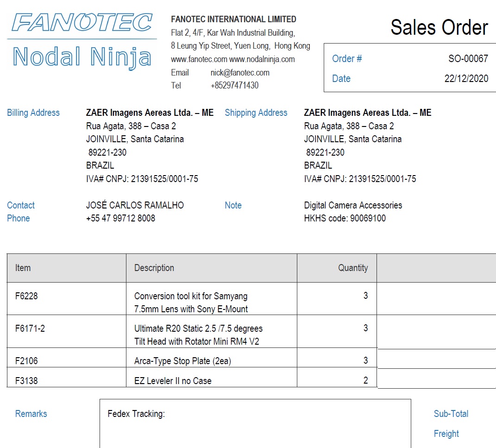Click the Shipping Address label
The height and width of the screenshot is (448, 496).
pos(256,113)
